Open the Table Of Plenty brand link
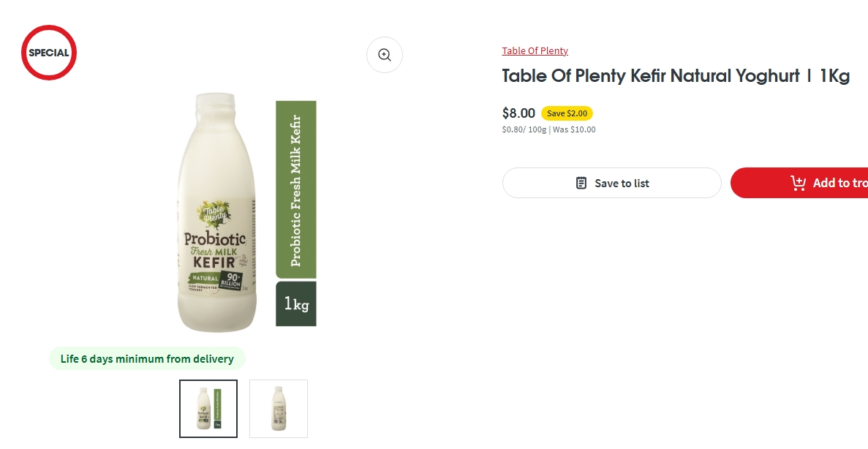Screen dimensions: 868x449 [x=535, y=50]
